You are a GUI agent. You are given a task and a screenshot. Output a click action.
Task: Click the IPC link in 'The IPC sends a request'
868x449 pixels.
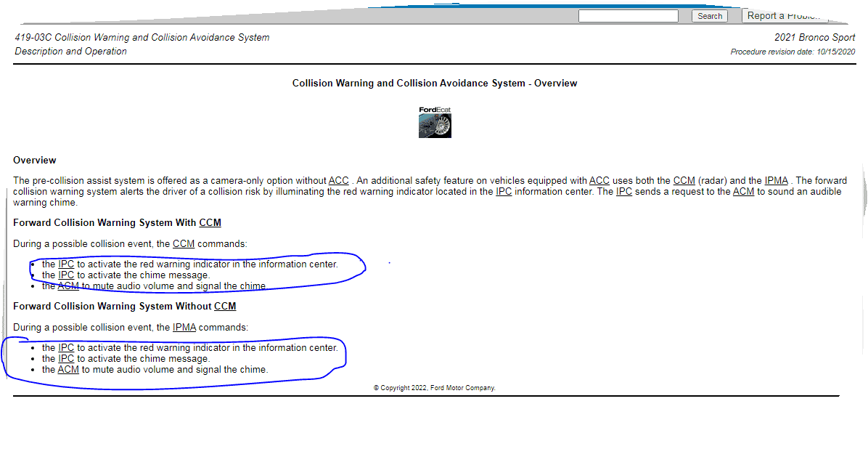click(x=623, y=192)
